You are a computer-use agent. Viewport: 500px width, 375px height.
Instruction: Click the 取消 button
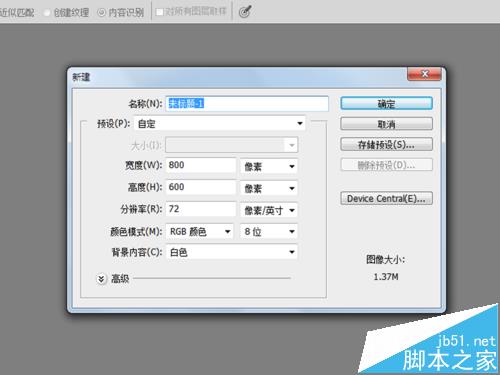pos(386,124)
